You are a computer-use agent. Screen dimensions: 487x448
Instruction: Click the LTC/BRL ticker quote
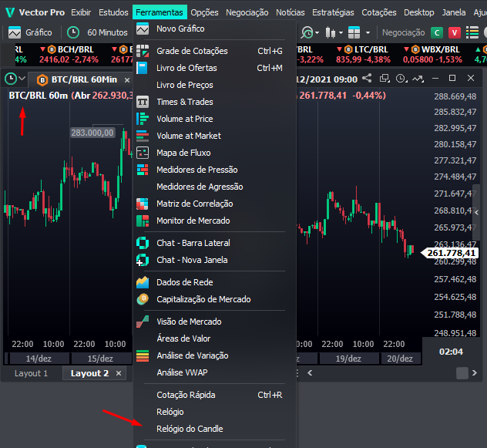point(363,55)
